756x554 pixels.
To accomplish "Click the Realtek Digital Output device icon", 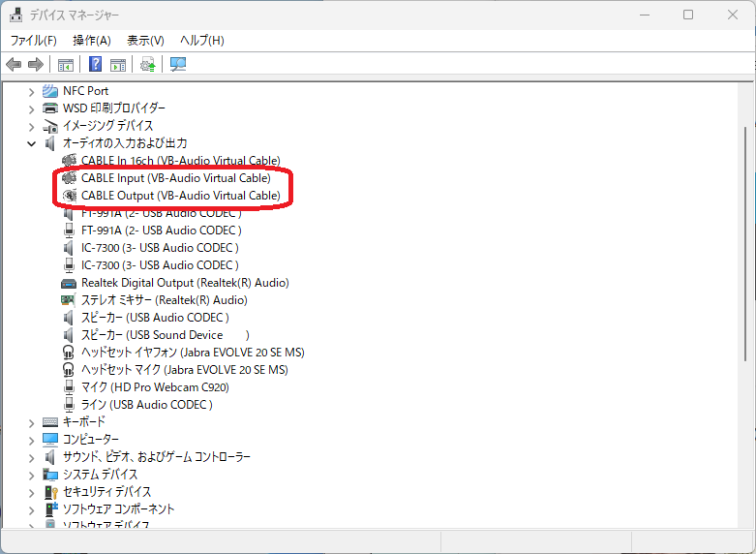I will 69,283.
